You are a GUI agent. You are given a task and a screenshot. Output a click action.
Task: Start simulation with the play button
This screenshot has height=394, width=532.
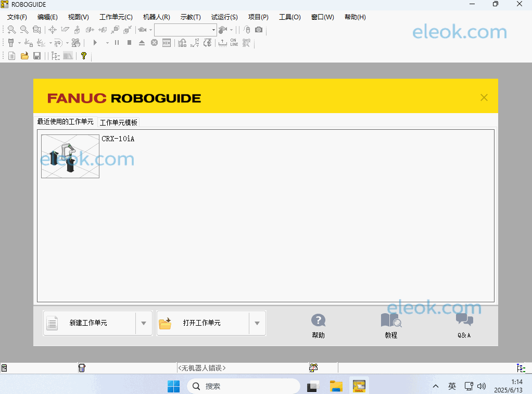pos(95,43)
